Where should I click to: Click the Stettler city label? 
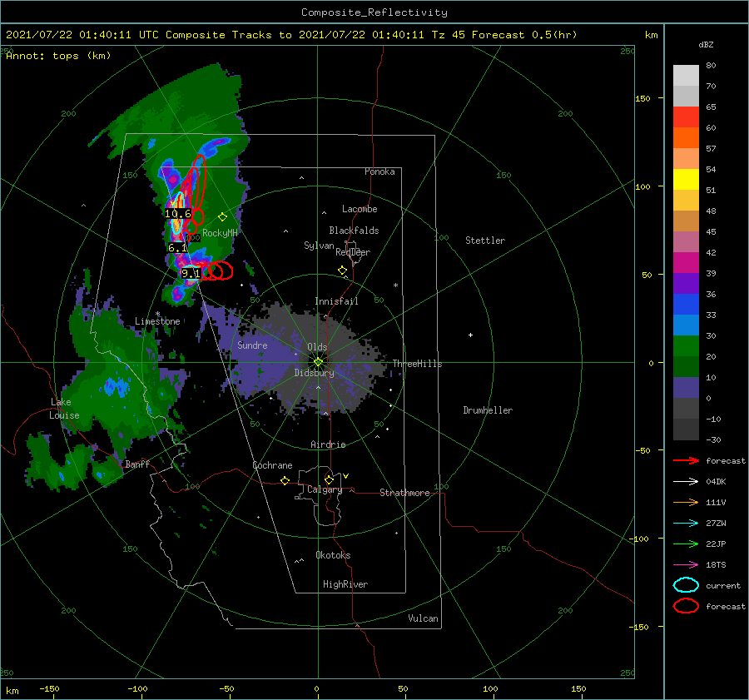(485, 241)
